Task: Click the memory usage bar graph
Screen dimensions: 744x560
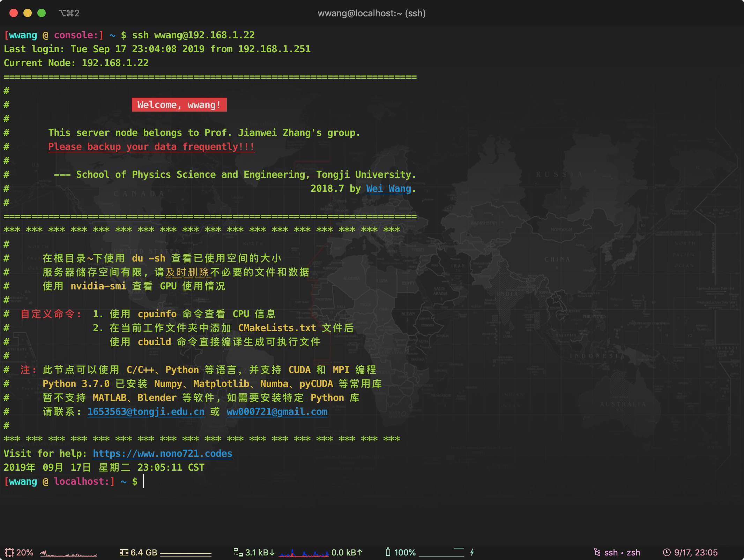Action: pyautogui.click(x=186, y=553)
